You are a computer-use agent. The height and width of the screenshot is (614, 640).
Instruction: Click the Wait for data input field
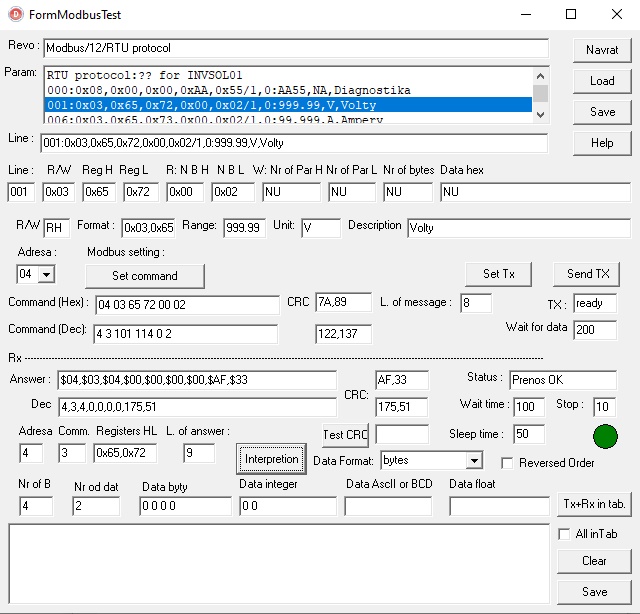point(595,329)
